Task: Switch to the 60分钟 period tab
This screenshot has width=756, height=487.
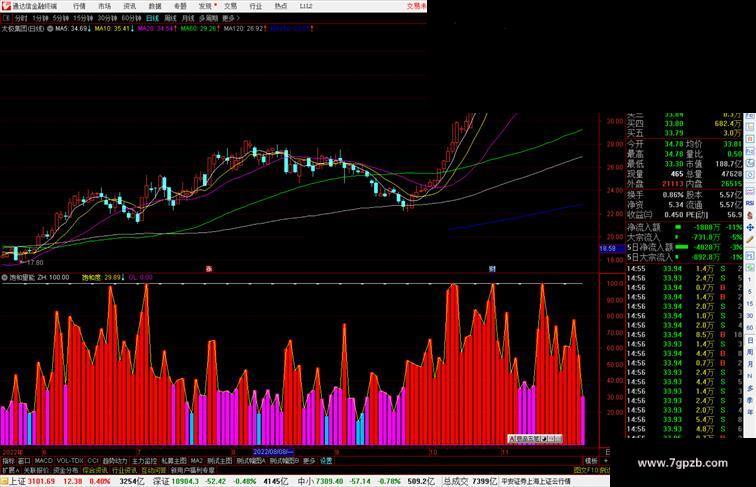Action: tap(131, 18)
